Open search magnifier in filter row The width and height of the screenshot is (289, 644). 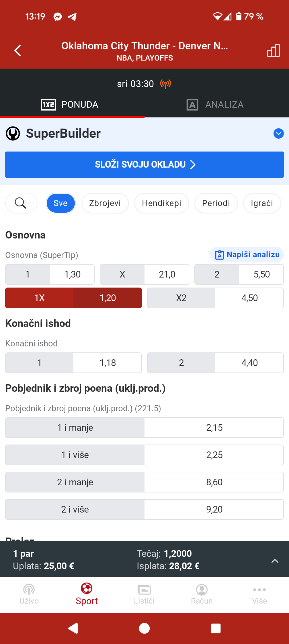pos(21,203)
